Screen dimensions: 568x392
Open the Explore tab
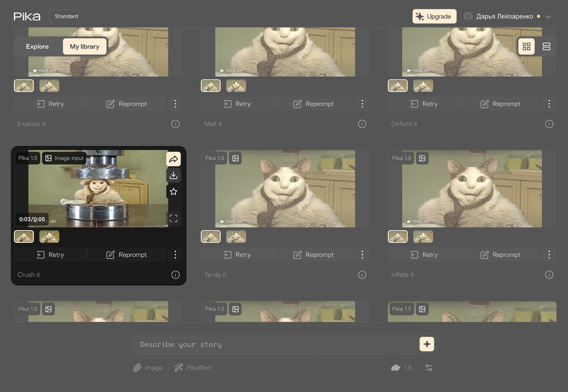37,47
